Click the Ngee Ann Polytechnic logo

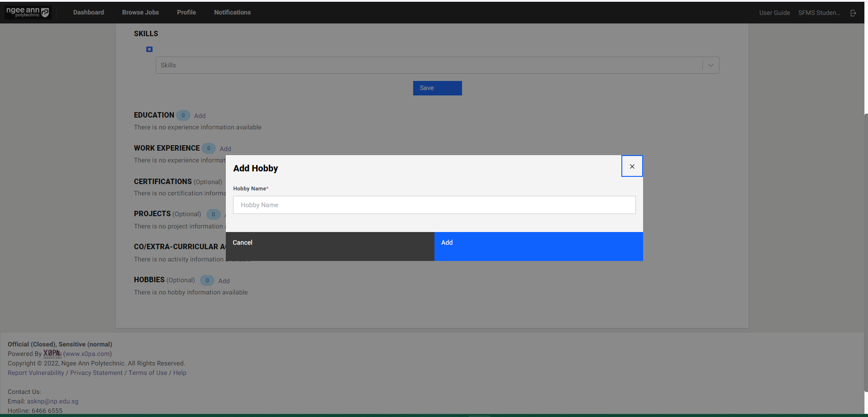pyautogui.click(x=28, y=12)
